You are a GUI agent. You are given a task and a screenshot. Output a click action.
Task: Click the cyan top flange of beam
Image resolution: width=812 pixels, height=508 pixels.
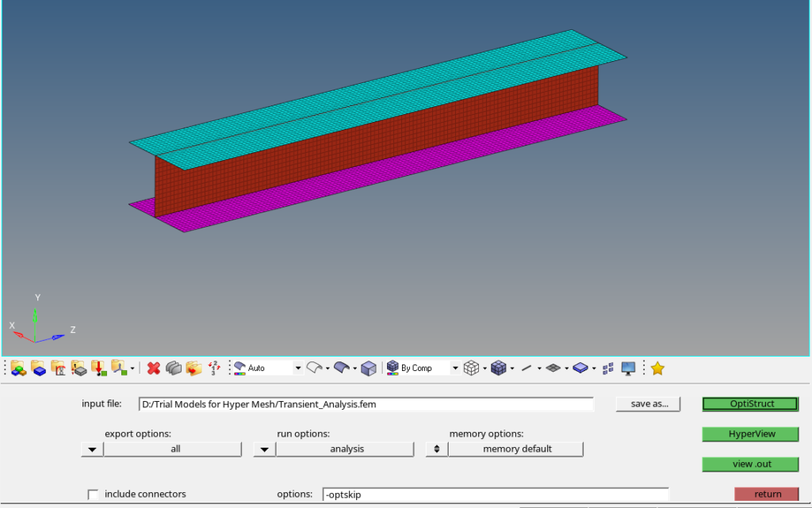(x=378, y=99)
